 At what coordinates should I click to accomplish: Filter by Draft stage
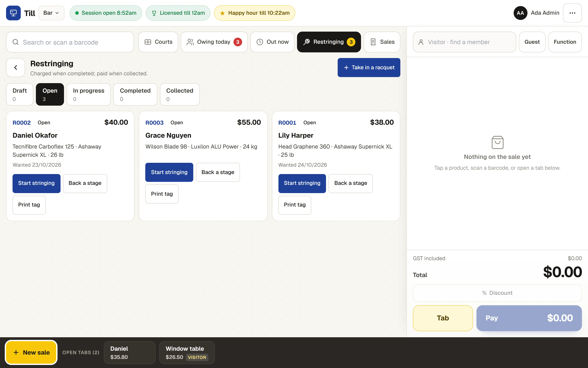tap(20, 94)
